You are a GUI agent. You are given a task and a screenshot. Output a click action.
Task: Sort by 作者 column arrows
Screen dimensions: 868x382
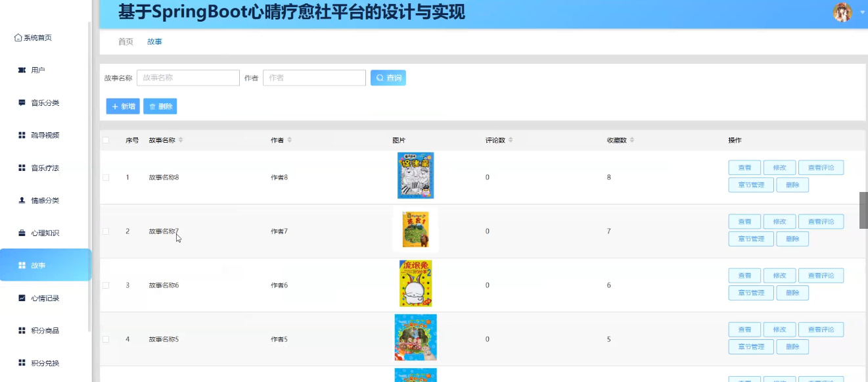(289, 140)
